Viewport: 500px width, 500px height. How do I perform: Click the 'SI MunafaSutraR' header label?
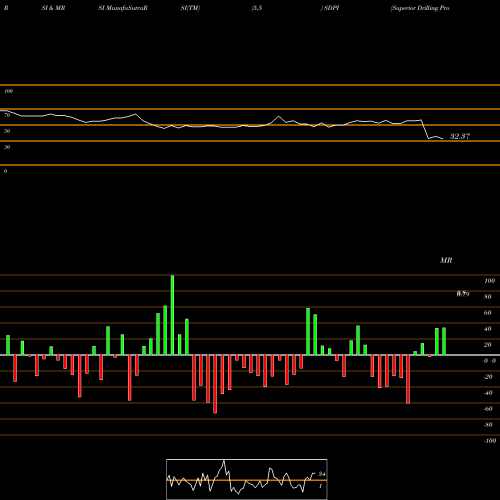coord(123,8)
